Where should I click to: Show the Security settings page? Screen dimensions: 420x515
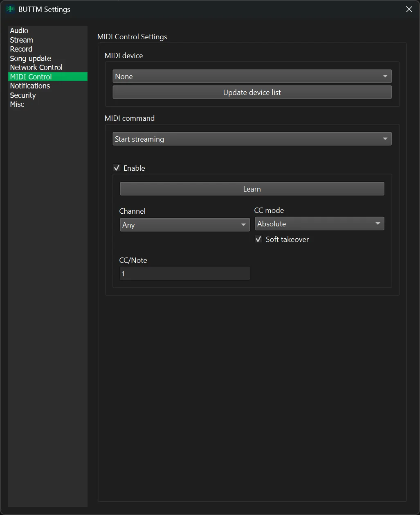tap(23, 95)
